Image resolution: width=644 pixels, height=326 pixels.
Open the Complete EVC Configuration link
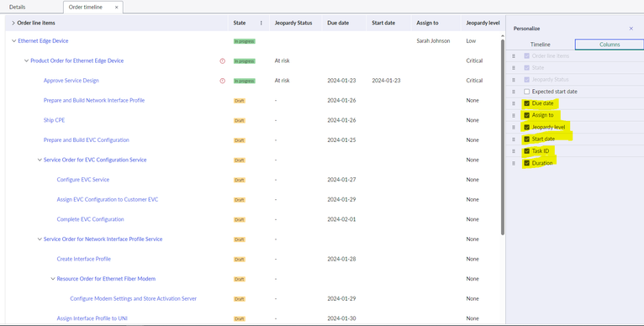(x=90, y=219)
